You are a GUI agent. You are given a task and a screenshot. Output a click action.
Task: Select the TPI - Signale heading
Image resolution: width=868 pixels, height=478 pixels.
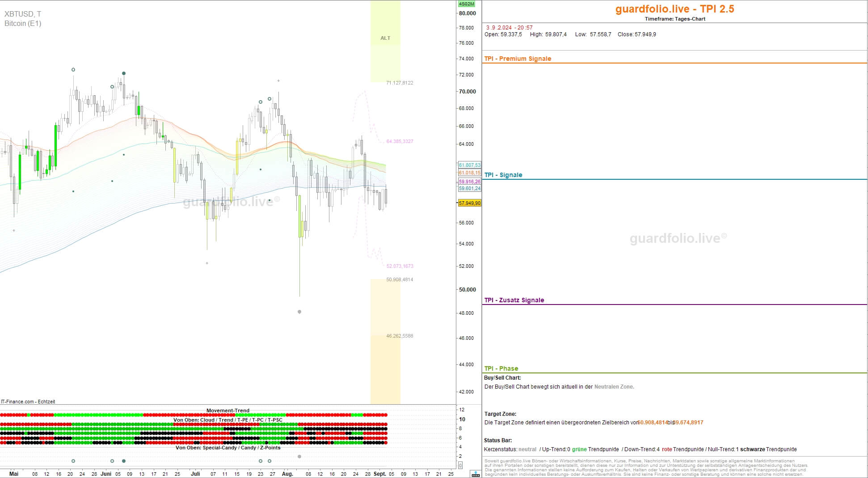pos(503,175)
